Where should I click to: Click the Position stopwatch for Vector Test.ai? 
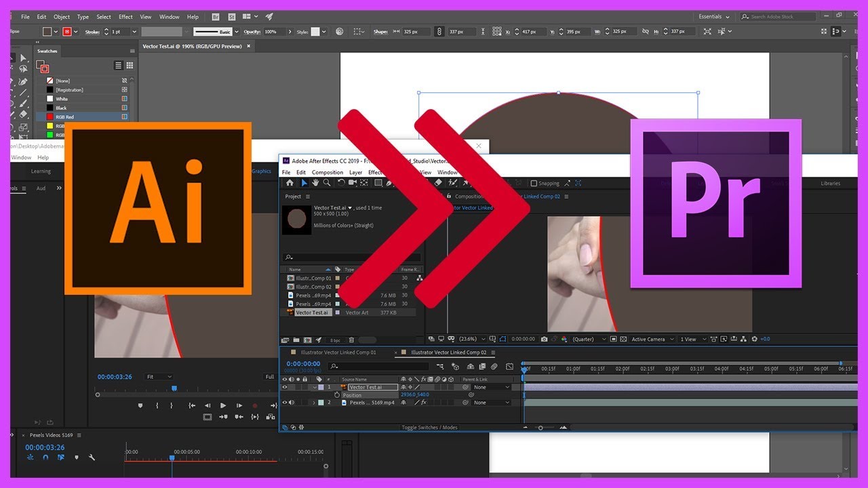(337, 395)
